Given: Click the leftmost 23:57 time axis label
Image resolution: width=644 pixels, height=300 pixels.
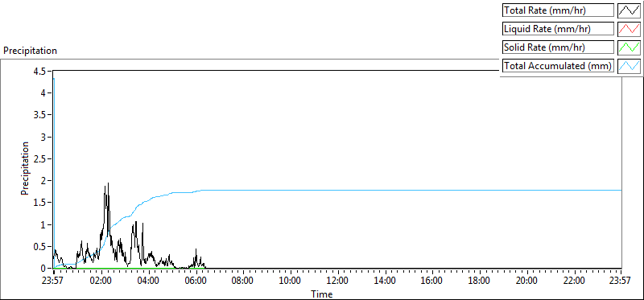Looking at the screenshot, I should pos(53,282).
